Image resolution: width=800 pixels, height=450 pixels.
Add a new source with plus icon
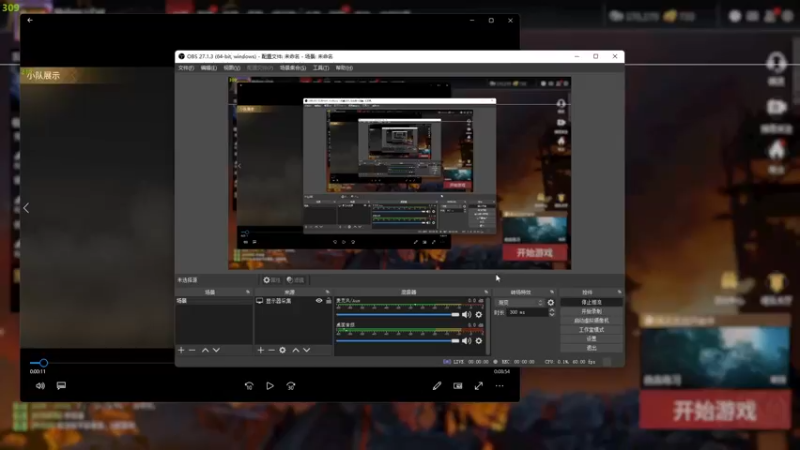(x=261, y=350)
